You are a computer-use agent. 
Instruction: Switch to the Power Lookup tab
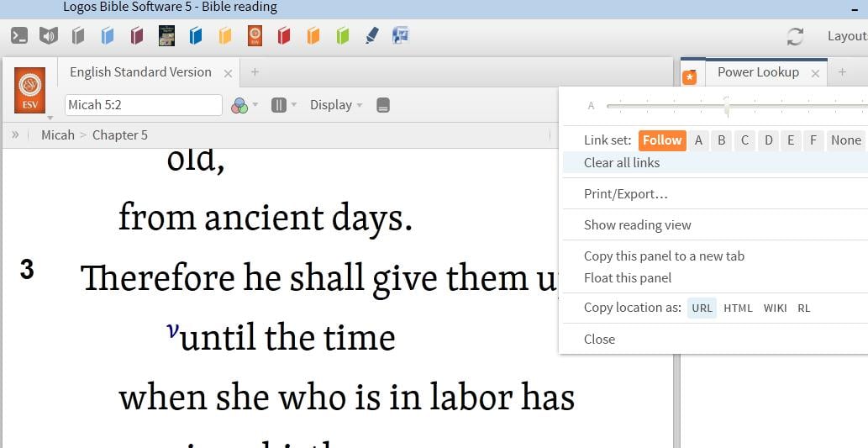758,72
